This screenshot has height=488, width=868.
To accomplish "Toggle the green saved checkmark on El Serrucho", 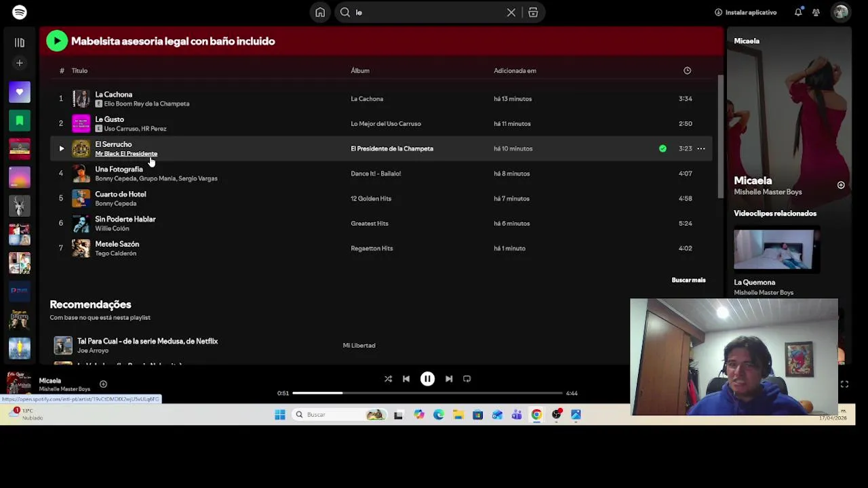I will pos(663,148).
